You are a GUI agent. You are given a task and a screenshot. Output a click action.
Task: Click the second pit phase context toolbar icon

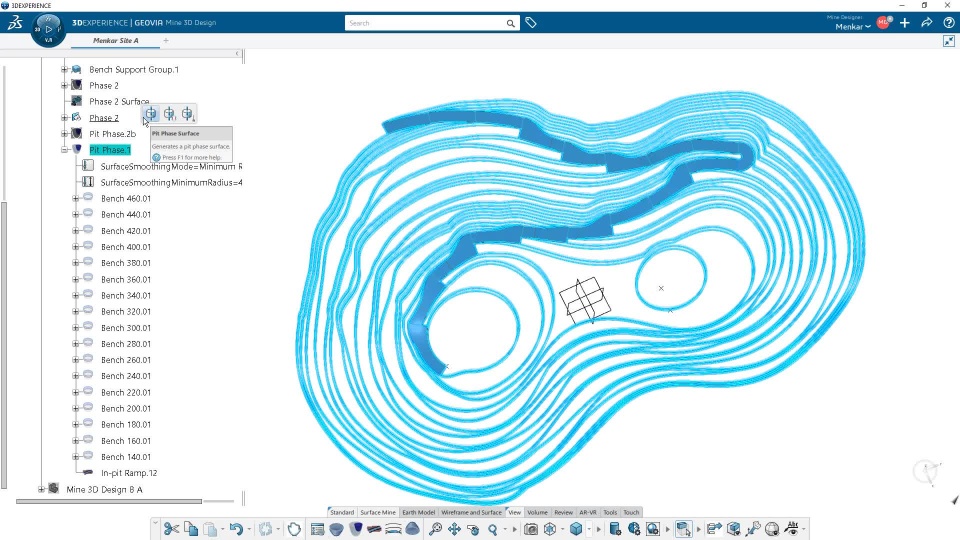[x=170, y=113]
